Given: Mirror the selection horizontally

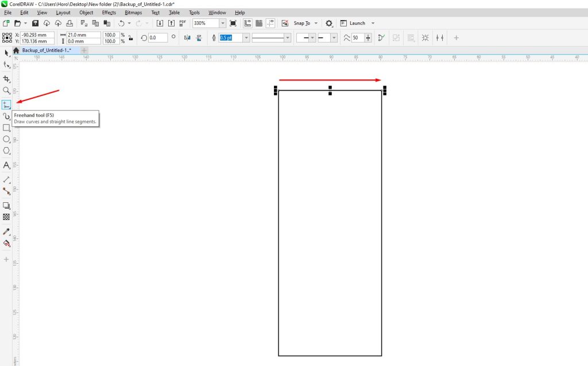Looking at the screenshot, I should pos(187,37).
